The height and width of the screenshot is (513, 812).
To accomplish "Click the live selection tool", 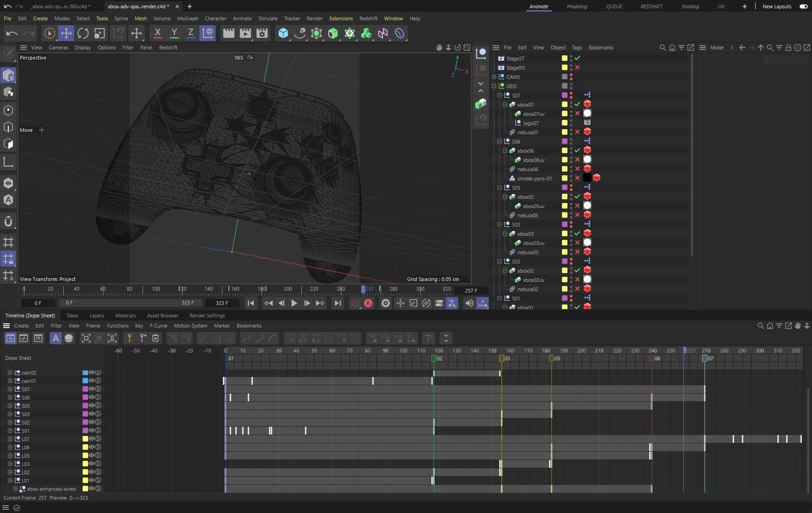I will click(x=49, y=33).
